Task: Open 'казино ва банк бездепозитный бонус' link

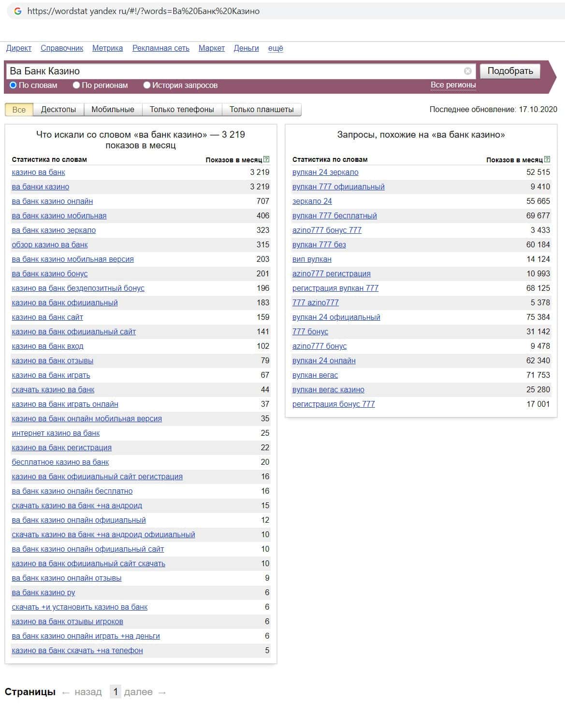Action: pyautogui.click(x=78, y=288)
